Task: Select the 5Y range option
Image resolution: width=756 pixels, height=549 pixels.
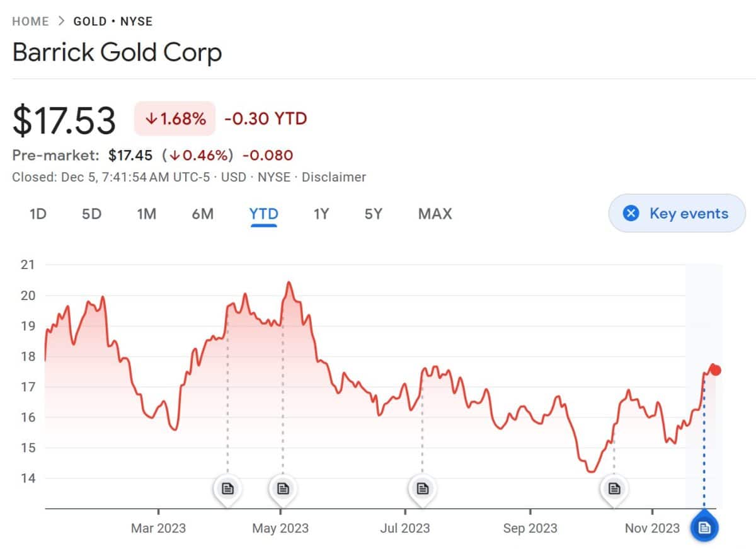Action: [x=373, y=214]
